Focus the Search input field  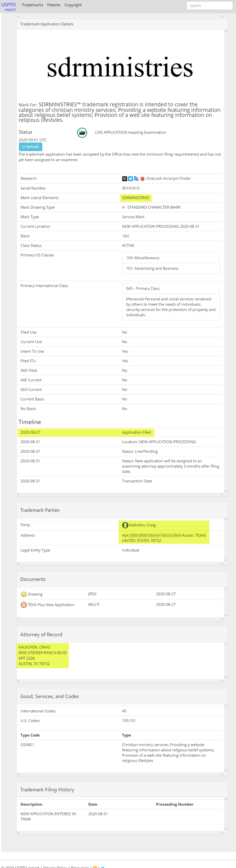click(209, 6)
